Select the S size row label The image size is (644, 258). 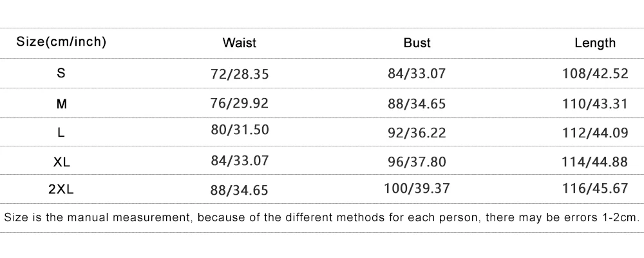[61, 74]
